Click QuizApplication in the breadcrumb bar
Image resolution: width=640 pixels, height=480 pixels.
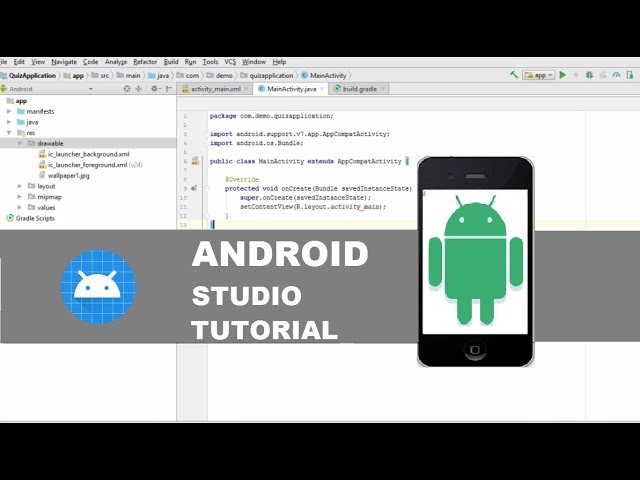click(x=32, y=76)
